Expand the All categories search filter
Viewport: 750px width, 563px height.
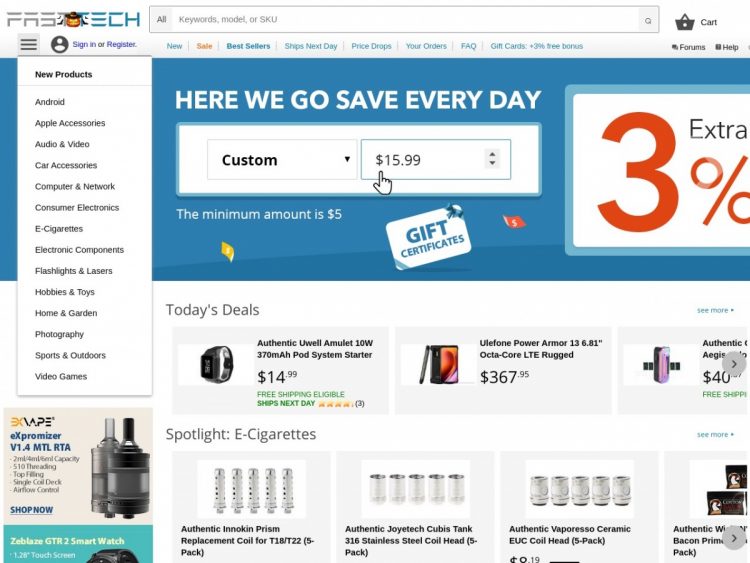coord(161,20)
